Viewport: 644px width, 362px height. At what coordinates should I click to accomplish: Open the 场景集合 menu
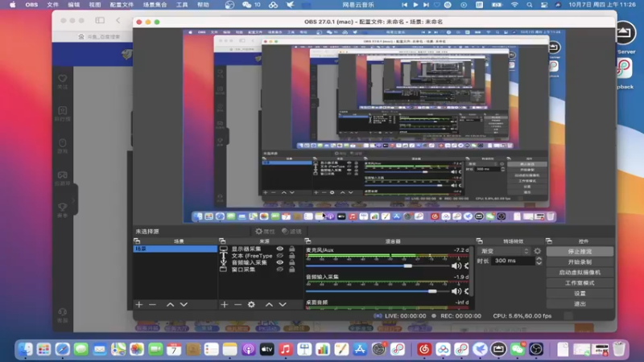point(155,5)
